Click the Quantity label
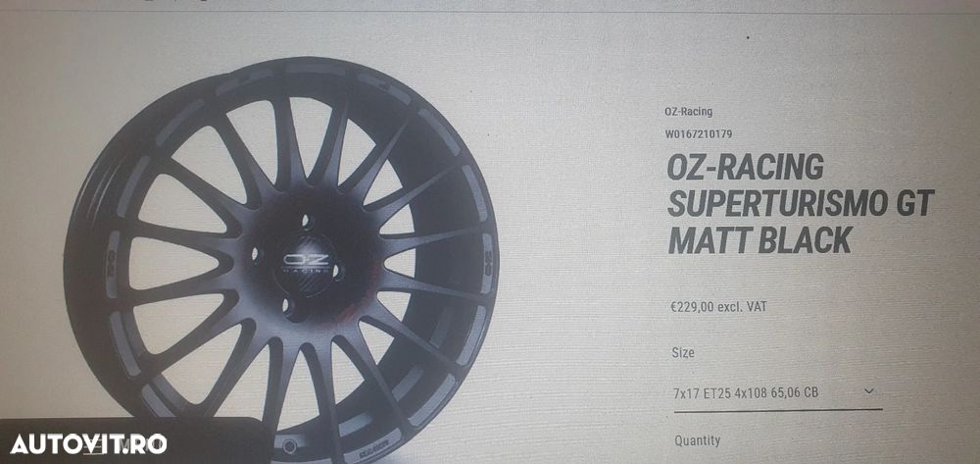Screen dimensions: 980x464 coord(698,440)
